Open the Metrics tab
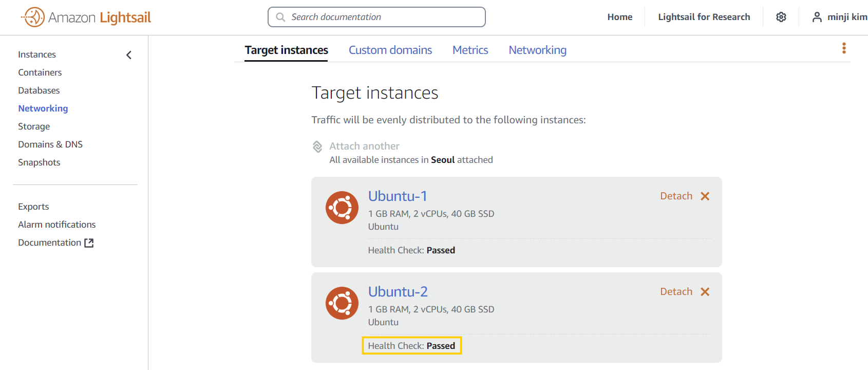The width and height of the screenshot is (868, 370). (x=470, y=50)
